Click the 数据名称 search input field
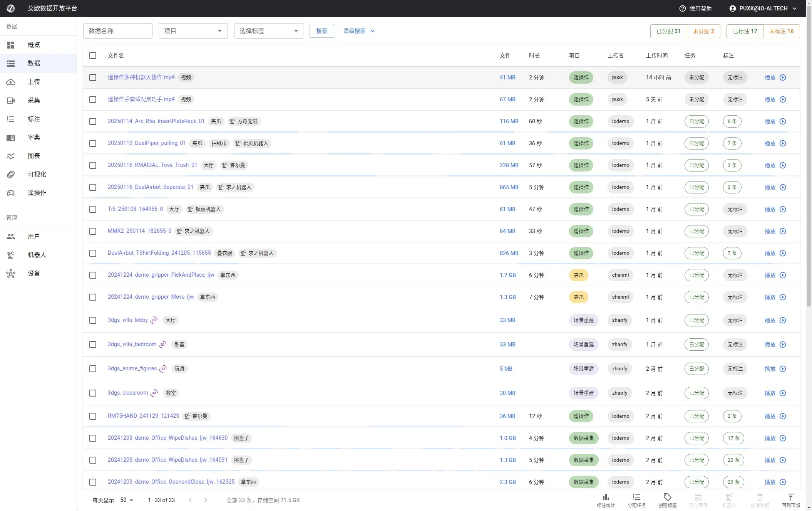812x511 pixels. (117, 31)
